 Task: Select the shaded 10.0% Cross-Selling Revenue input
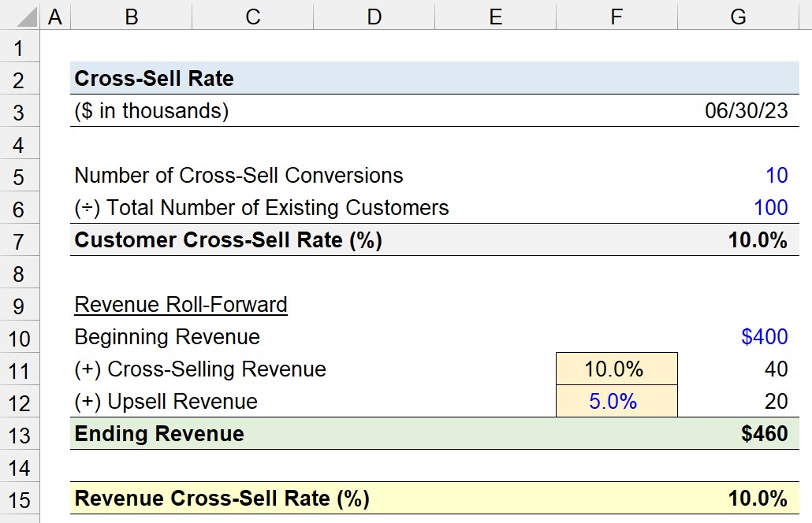(616, 369)
